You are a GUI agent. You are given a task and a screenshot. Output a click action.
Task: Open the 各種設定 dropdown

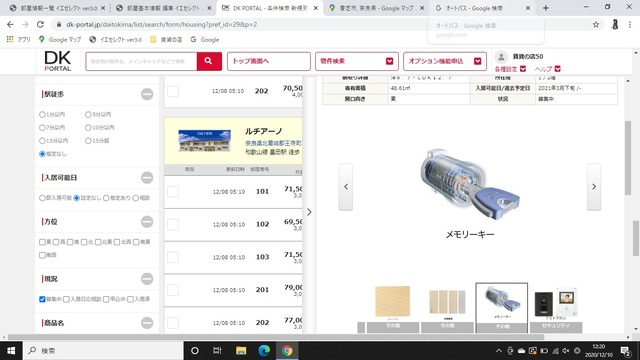point(510,69)
